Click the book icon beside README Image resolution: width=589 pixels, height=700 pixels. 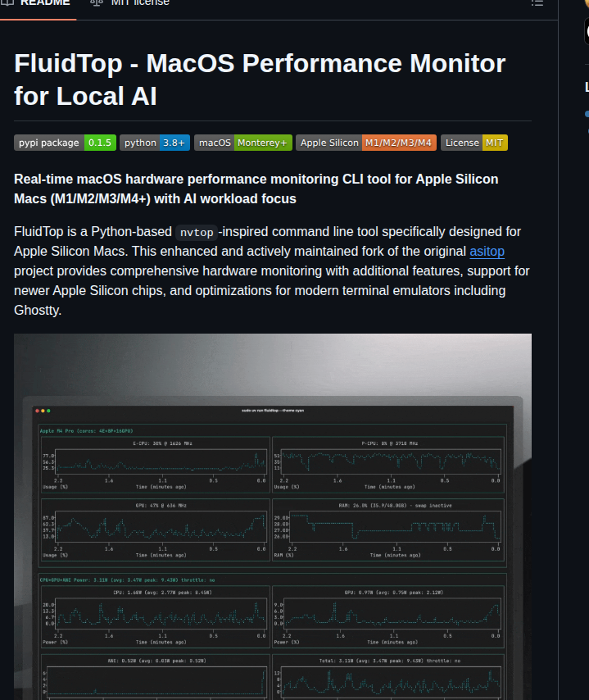coord(7,2)
